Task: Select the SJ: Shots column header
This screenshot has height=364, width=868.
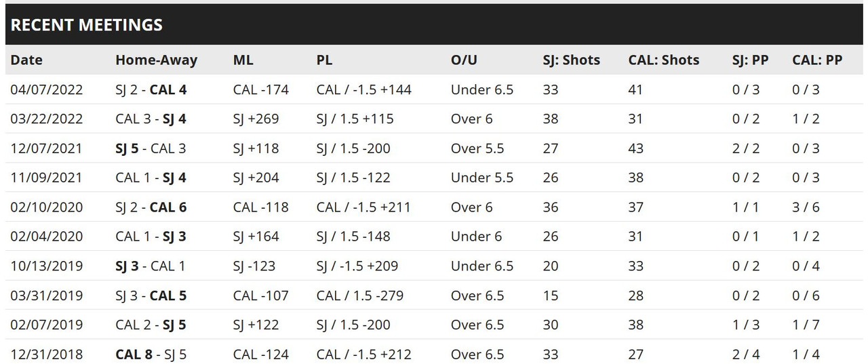Action: 571,60
